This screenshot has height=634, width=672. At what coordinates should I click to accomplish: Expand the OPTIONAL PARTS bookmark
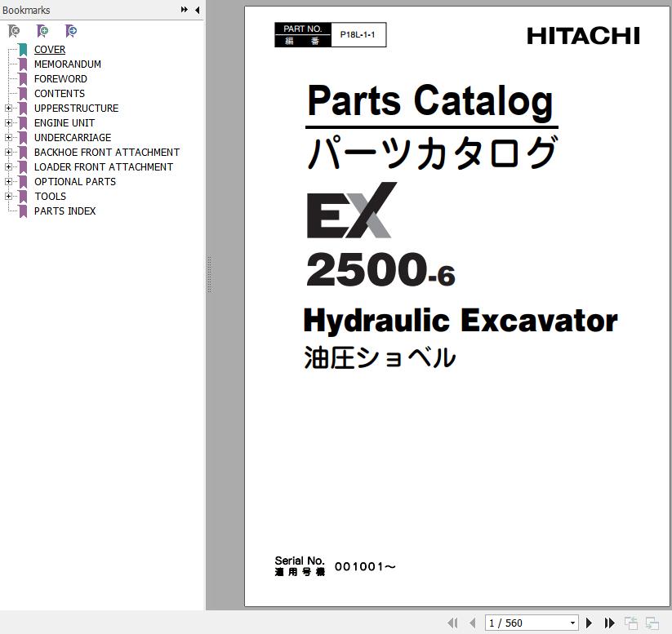point(8,182)
